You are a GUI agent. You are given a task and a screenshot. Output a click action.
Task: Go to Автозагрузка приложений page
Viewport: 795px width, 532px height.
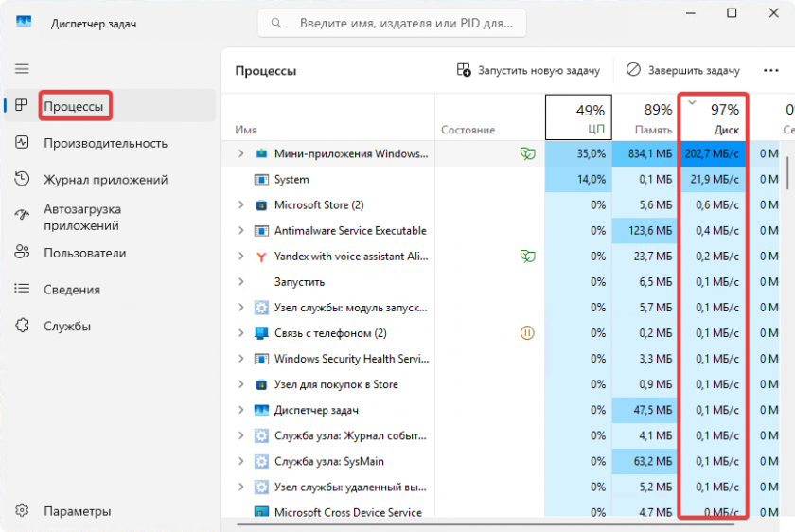pos(95,217)
